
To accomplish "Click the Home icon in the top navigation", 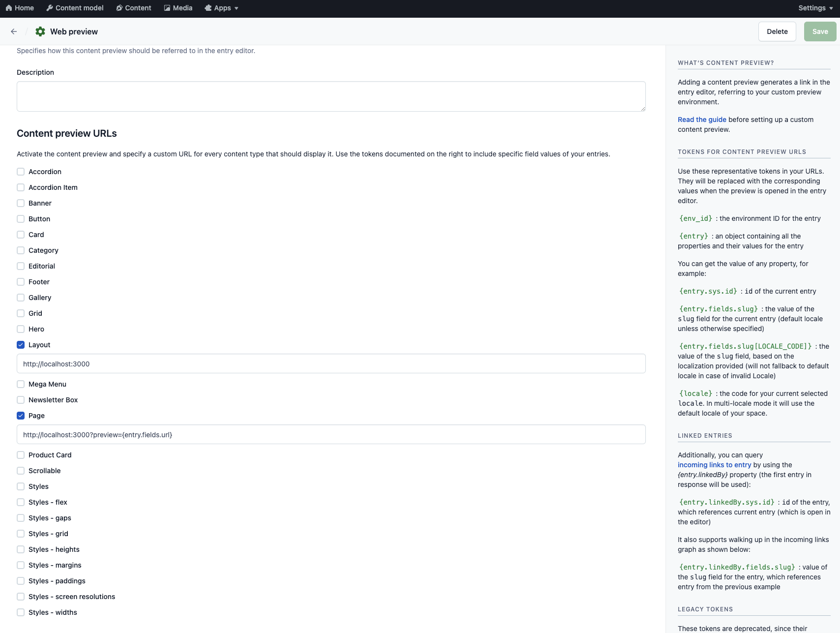I will (9, 7).
